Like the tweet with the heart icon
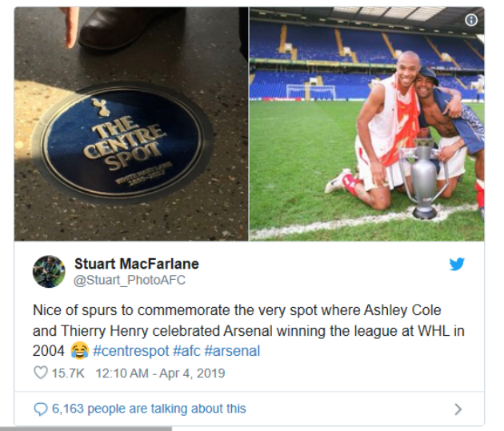Image resolution: width=504 pixels, height=431 pixels. click(x=41, y=373)
